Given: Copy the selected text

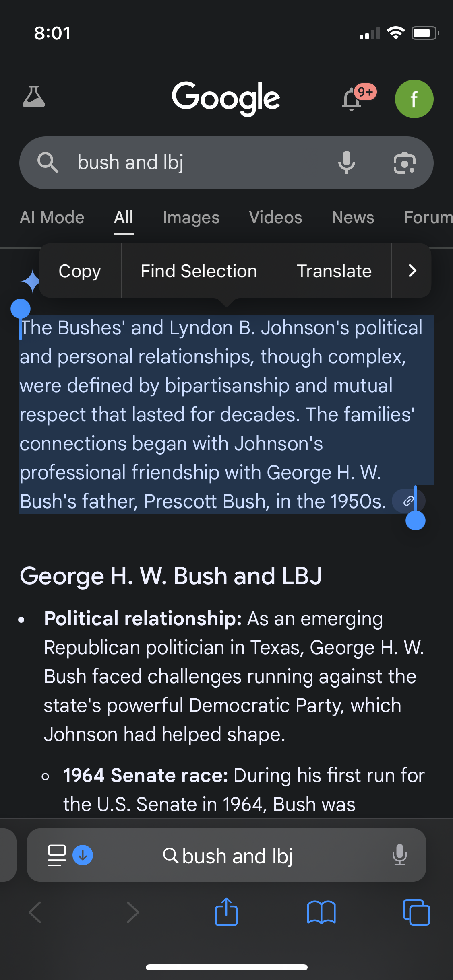Looking at the screenshot, I should [x=80, y=271].
